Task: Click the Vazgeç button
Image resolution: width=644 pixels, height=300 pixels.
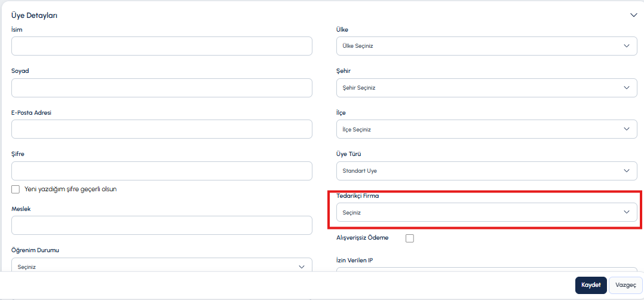Action: point(625,285)
